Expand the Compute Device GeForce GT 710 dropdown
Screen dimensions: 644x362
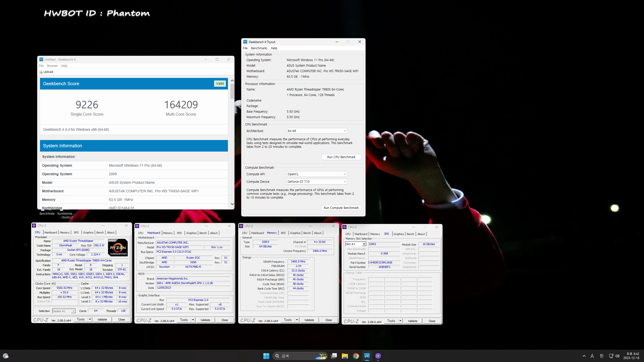click(317, 182)
